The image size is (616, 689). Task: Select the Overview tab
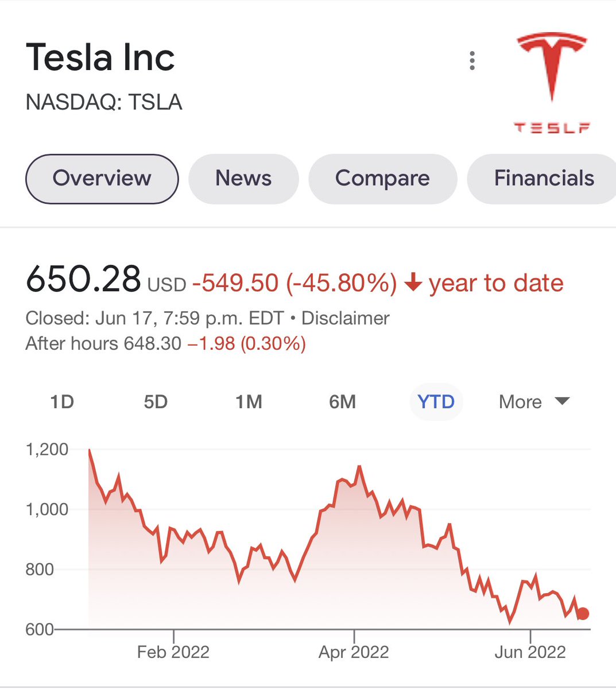(x=102, y=179)
